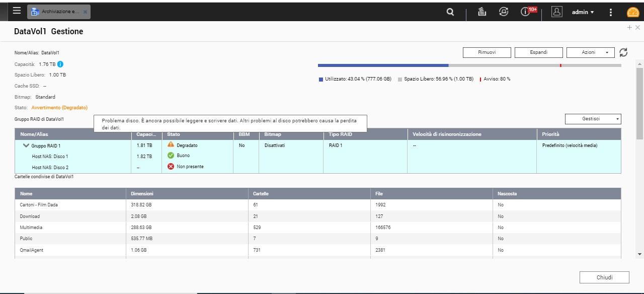Viewport: 644px width, 294px height.
Task: Select the Multimedia shared folder row
Action: pyautogui.click(x=31, y=228)
